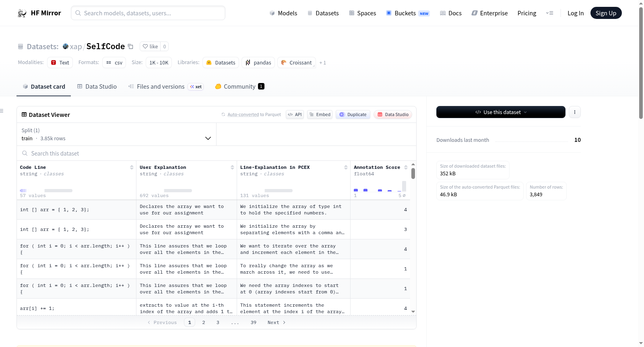The width and height of the screenshot is (644, 347).
Task: Open the Files and versions tab
Action: pos(166,87)
